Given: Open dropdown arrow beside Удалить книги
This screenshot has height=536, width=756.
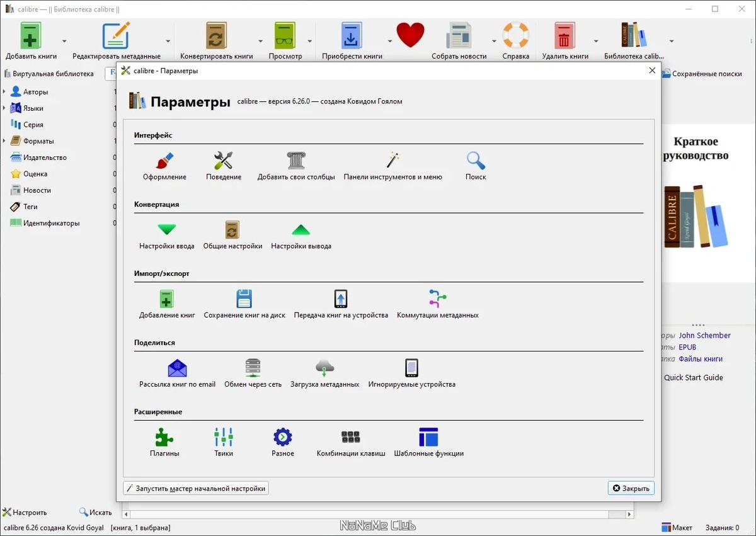Looking at the screenshot, I should click(x=596, y=42).
